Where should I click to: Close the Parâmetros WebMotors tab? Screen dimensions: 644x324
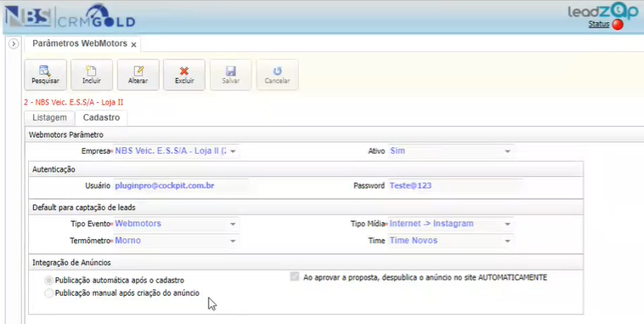(133, 44)
